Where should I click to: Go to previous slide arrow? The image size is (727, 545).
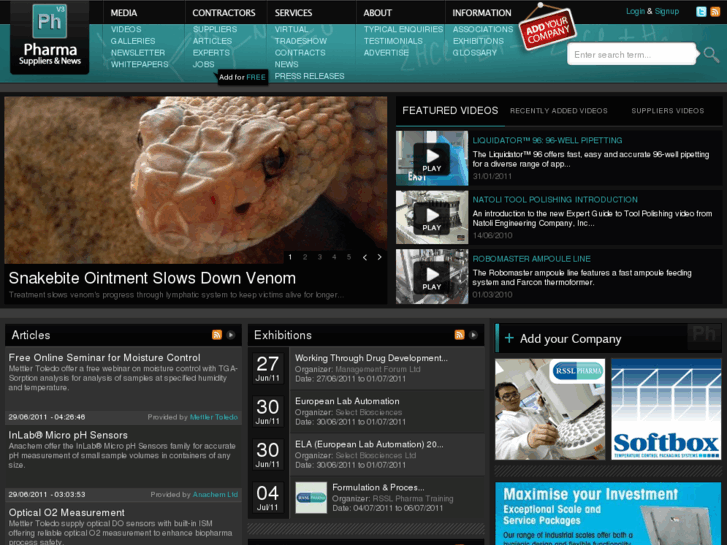tap(365, 257)
